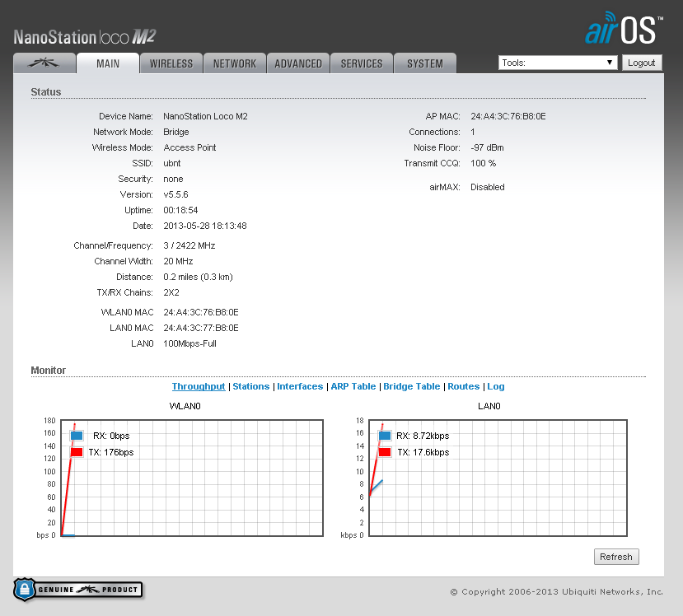Image resolution: width=683 pixels, height=616 pixels.
Task: Click the channel width value '20 MHz'
Action: pyautogui.click(x=178, y=261)
